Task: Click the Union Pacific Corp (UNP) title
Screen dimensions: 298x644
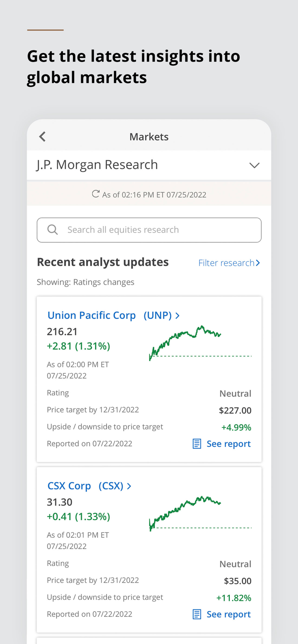Action: coord(109,315)
